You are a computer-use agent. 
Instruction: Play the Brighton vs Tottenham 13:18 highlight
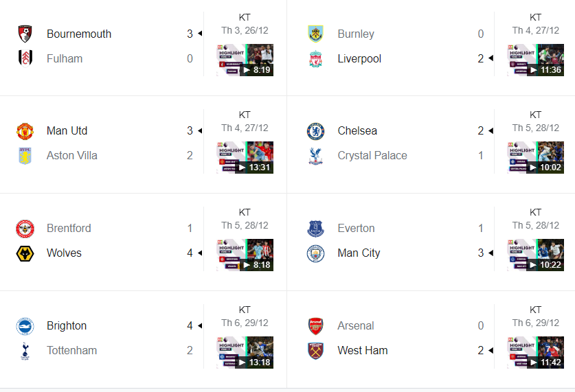click(x=245, y=352)
